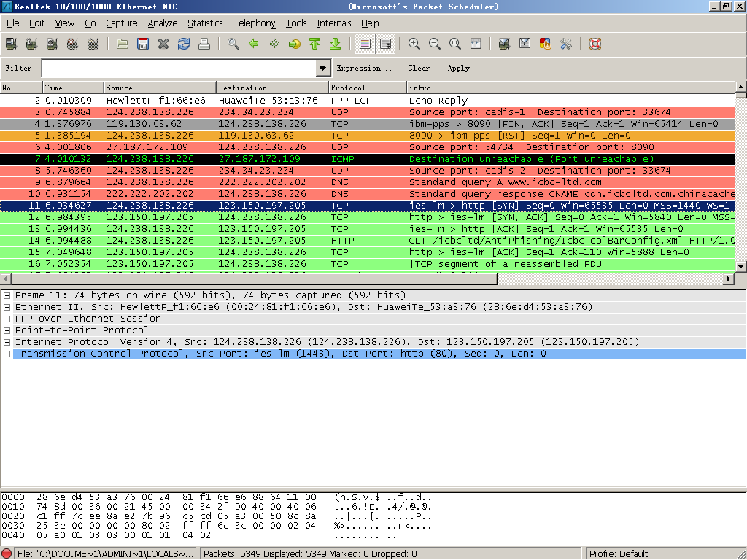Viewport: 747px width, 560px height.
Task: Click packet list horizontal scrollbar right arrow
Action: tap(729, 279)
